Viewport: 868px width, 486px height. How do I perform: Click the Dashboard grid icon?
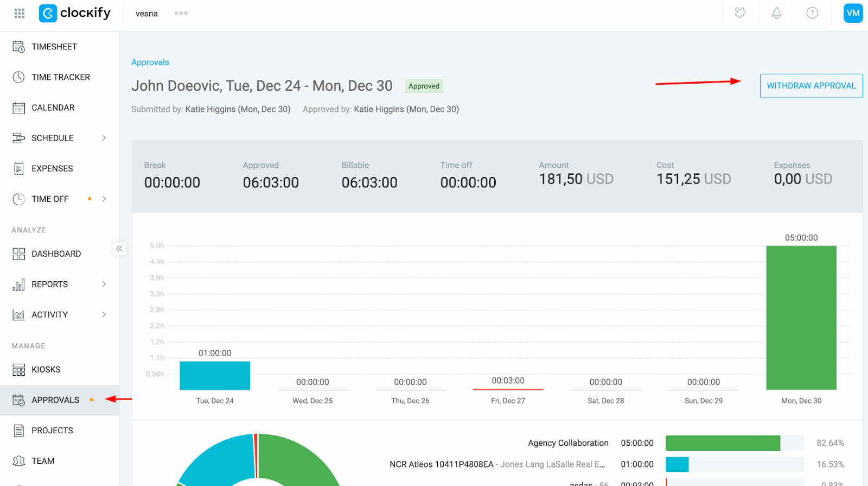[x=19, y=254]
